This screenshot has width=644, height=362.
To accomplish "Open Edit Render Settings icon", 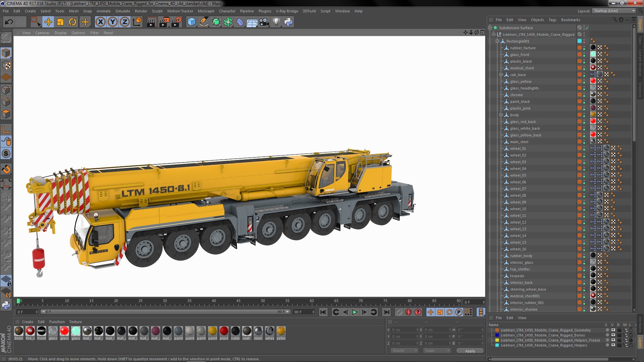I will tap(176, 22).
